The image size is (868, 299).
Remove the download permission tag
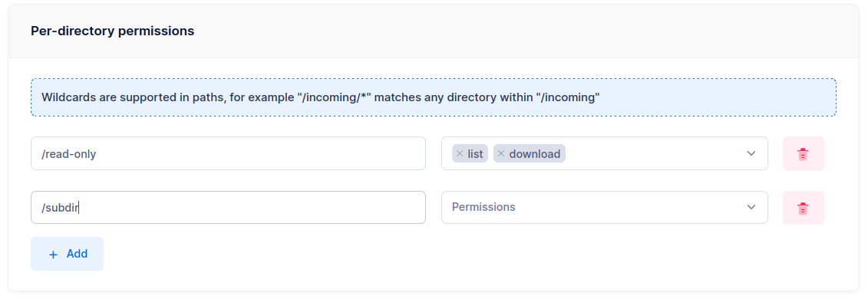coord(501,153)
